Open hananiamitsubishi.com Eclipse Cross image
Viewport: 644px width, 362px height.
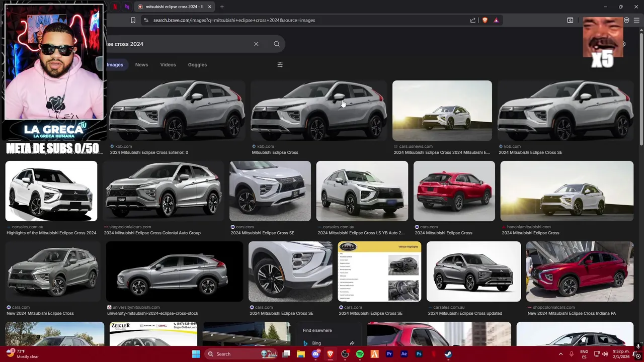coord(567,191)
